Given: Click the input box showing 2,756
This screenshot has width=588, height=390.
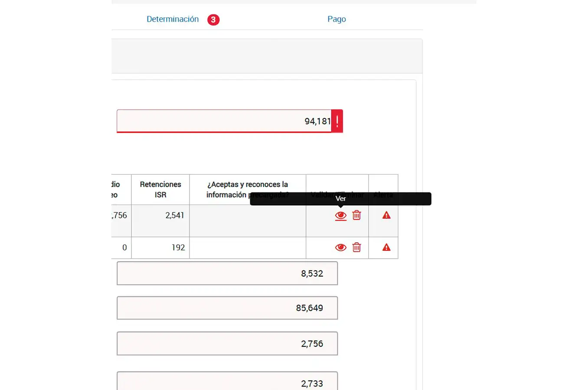Looking at the screenshot, I should tap(227, 344).
